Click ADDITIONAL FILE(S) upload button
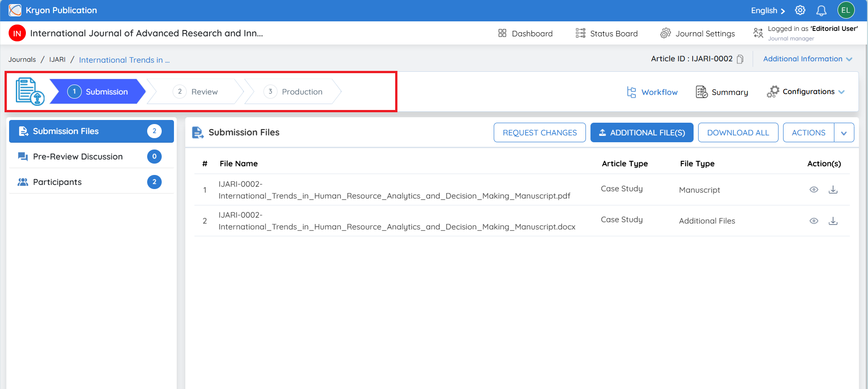The image size is (868, 389). (642, 133)
